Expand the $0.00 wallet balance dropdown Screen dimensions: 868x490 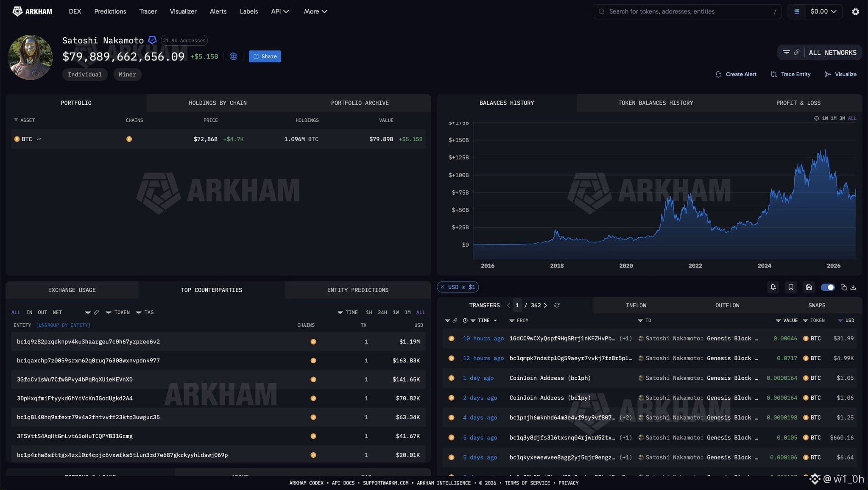point(823,11)
